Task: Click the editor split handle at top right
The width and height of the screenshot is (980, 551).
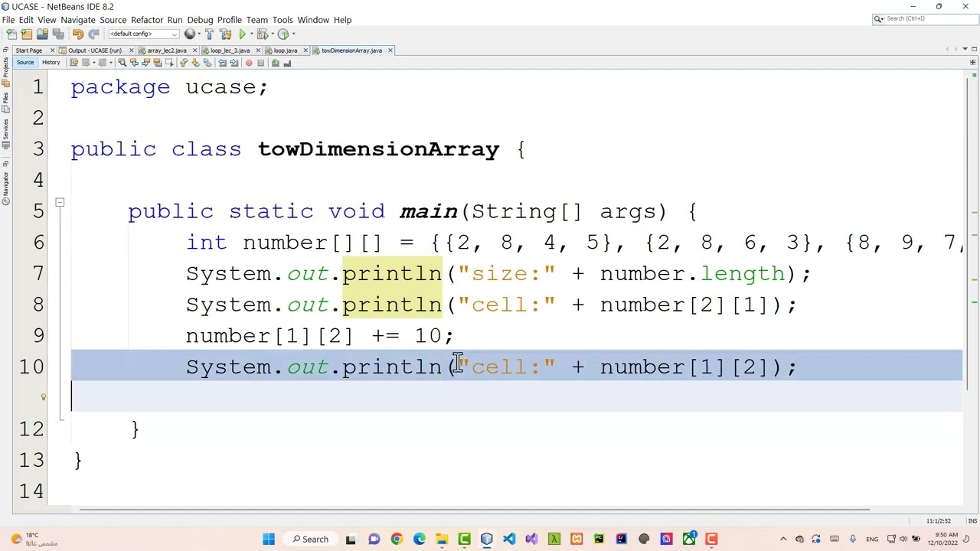Action: click(x=973, y=63)
